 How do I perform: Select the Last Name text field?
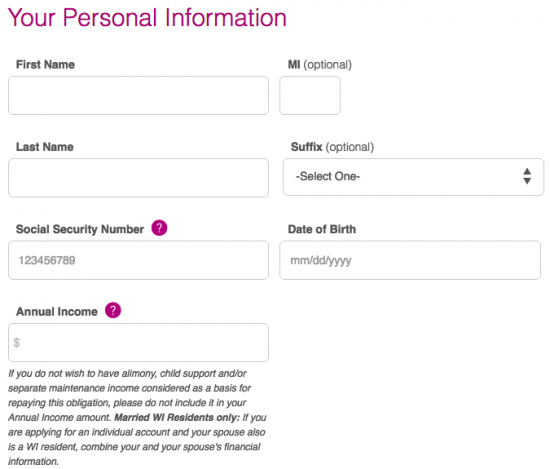(139, 177)
